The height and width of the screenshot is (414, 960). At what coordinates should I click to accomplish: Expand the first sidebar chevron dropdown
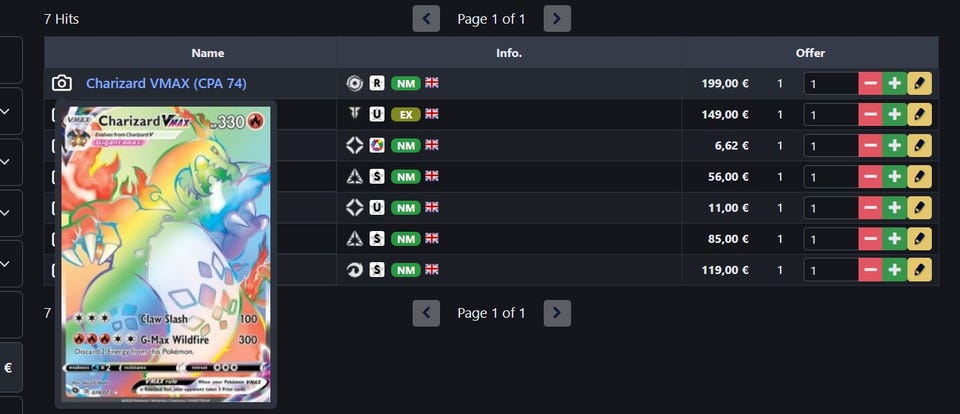click(6, 111)
